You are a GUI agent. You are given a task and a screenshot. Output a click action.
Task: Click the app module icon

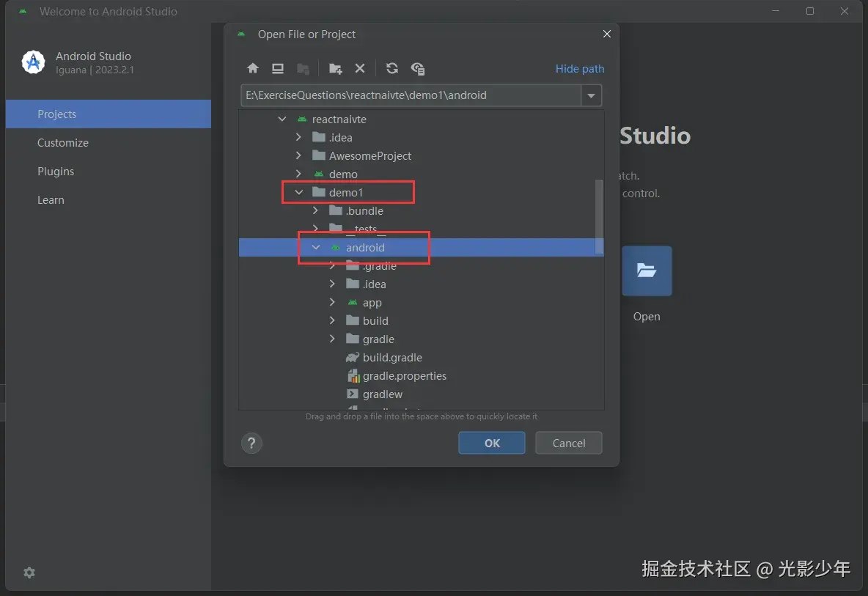tap(352, 302)
